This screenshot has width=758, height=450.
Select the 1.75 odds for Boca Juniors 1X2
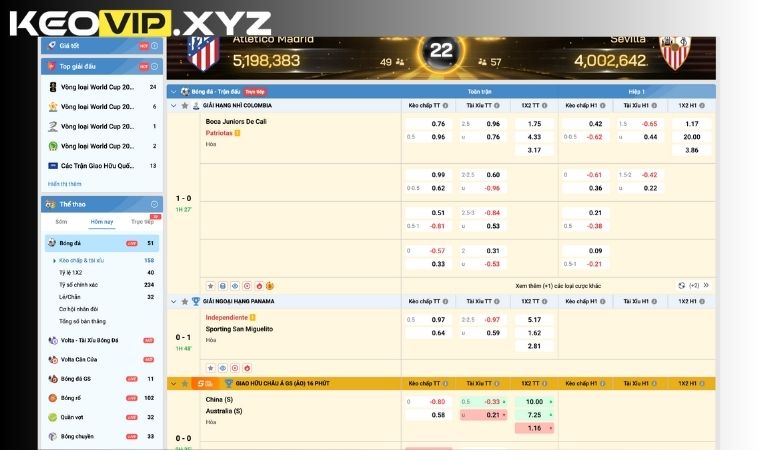[534, 124]
